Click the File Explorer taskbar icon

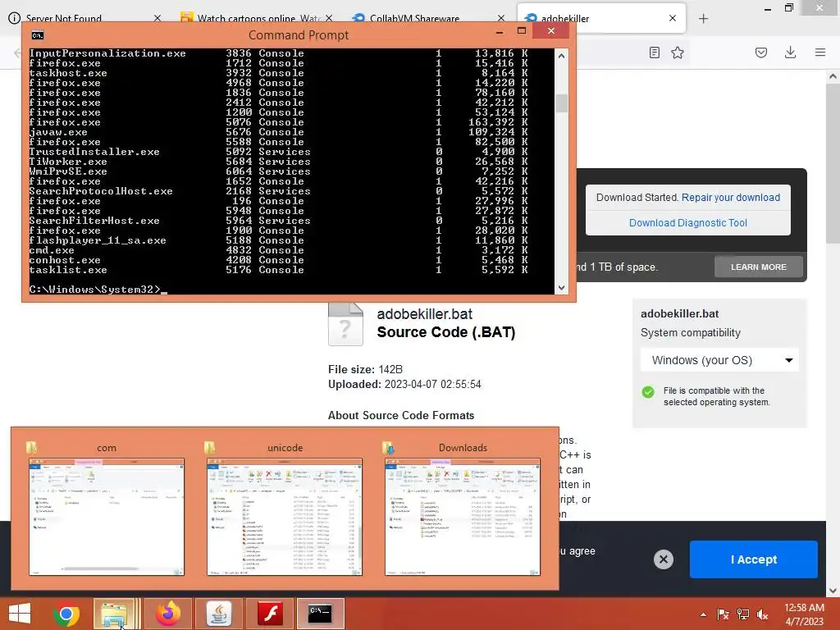(116, 614)
